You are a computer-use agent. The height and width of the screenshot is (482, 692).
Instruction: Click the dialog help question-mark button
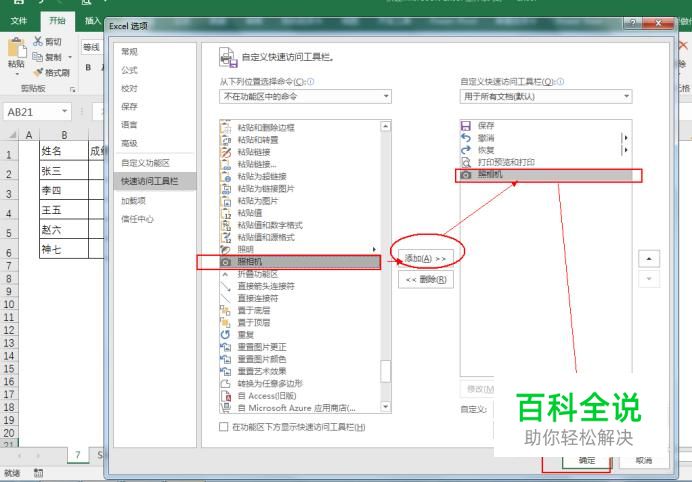click(x=633, y=23)
